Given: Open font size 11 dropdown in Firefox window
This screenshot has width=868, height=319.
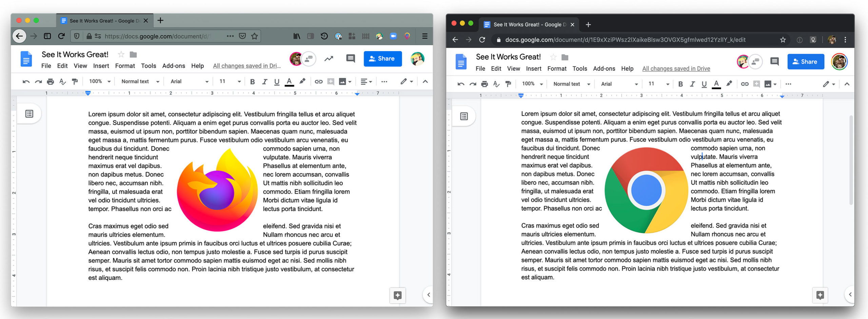Looking at the screenshot, I should [230, 82].
